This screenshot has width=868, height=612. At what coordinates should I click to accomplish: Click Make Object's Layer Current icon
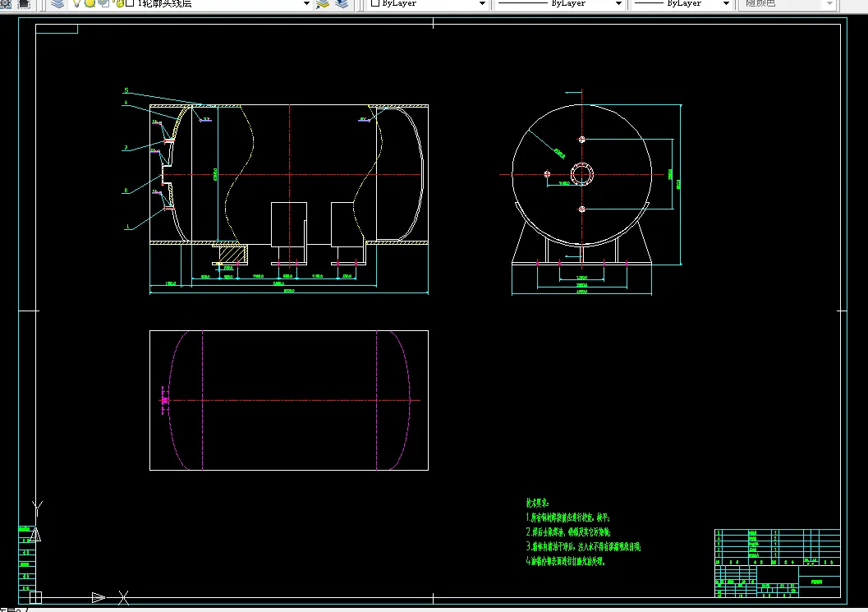click(x=322, y=4)
